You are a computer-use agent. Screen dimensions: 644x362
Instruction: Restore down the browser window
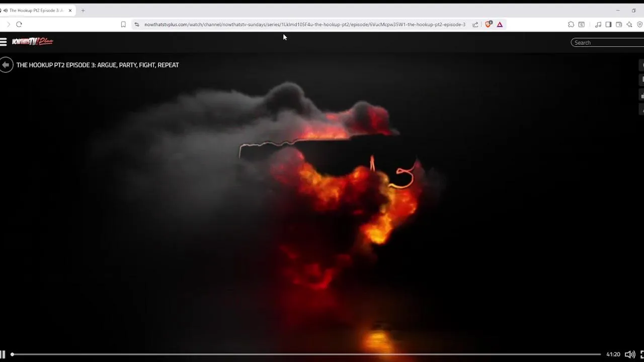tap(633, 11)
